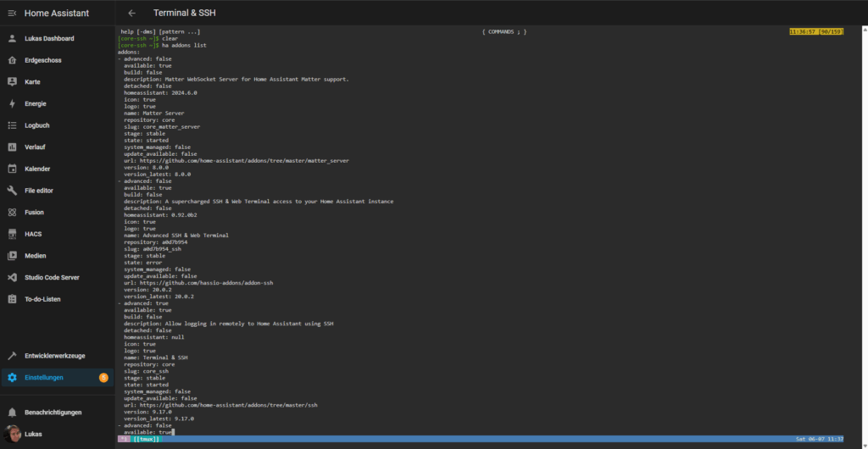Open the Lukas user profile label
The height and width of the screenshot is (449, 868).
click(33, 434)
